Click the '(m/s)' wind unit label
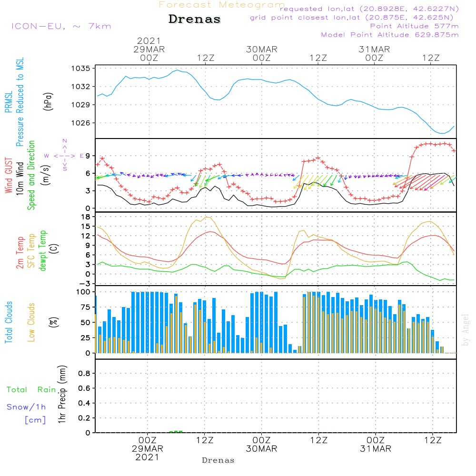The width and height of the screenshot is (476, 476). (x=46, y=175)
